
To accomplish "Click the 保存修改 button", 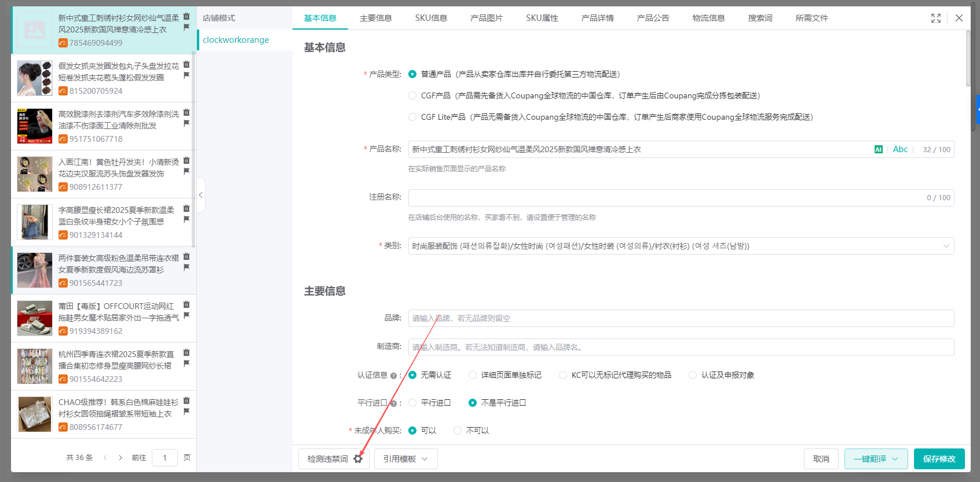I will coord(939,459).
